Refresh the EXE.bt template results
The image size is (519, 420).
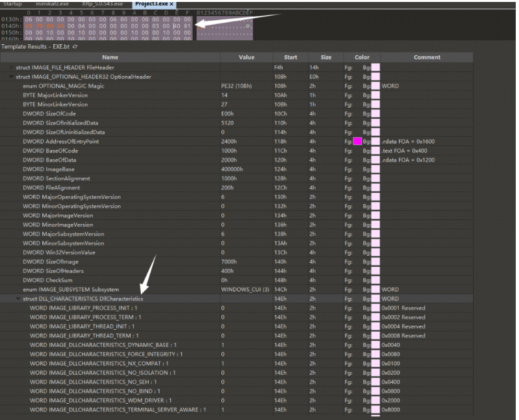click(x=75, y=47)
